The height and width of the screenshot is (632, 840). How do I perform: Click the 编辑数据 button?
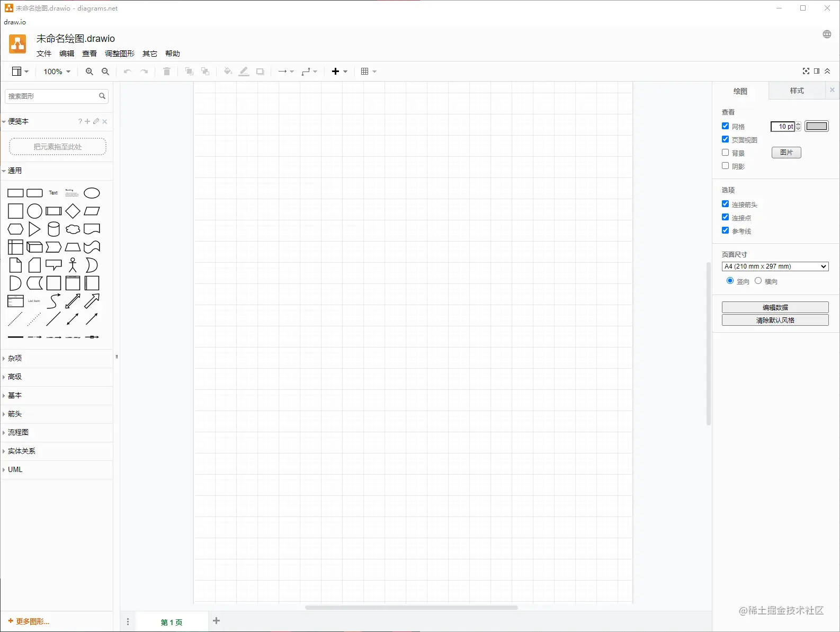[x=775, y=307]
